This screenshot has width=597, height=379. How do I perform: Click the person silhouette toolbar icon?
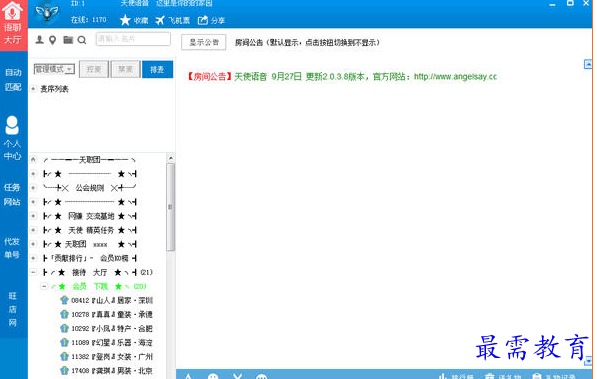39,40
